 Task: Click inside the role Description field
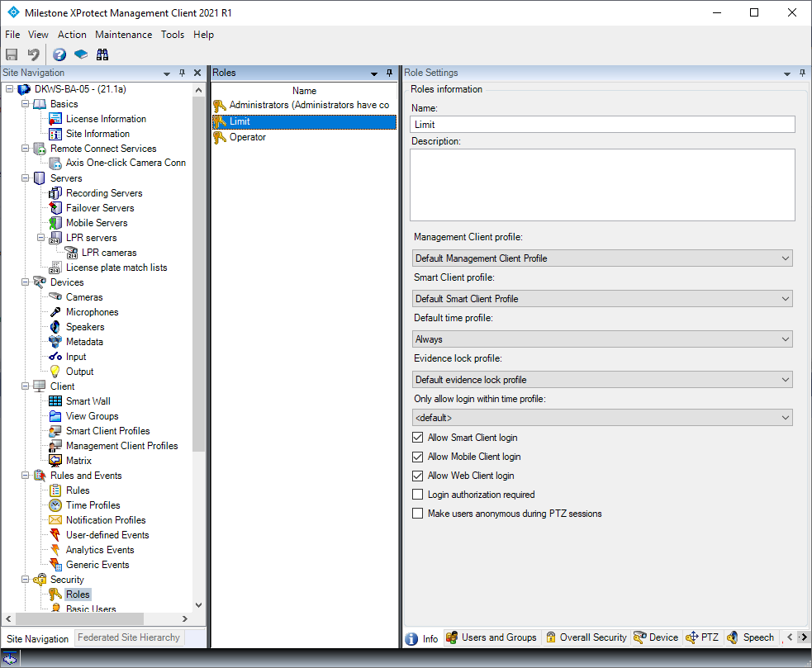pyautogui.click(x=602, y=183)
